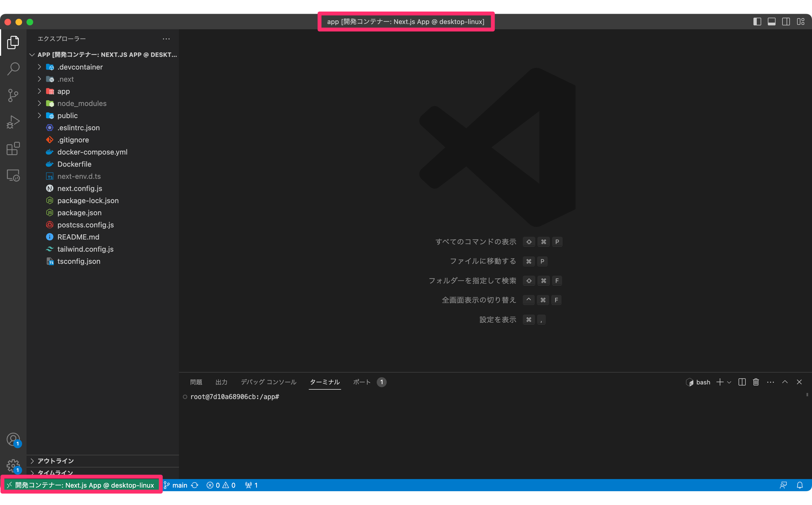Open the Source Control view
Viewport: 812px width, 505px height.
13,95
